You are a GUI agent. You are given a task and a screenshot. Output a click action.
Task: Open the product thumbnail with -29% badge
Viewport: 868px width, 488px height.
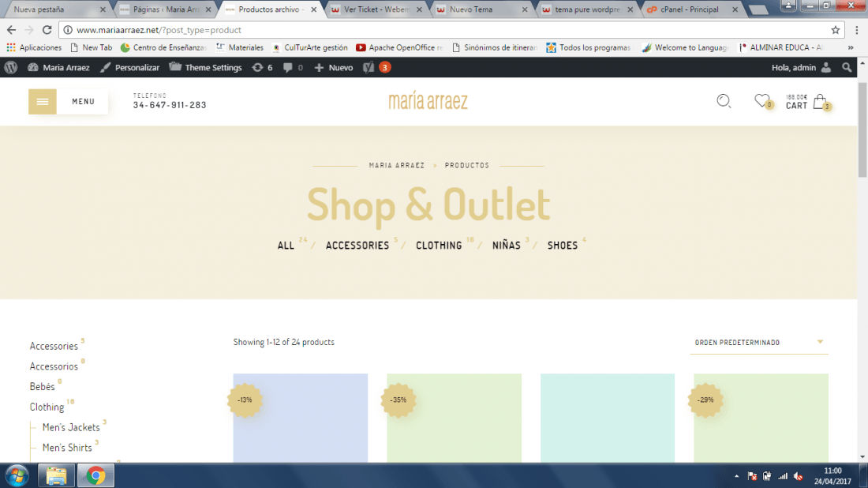(x=761, y=419)
